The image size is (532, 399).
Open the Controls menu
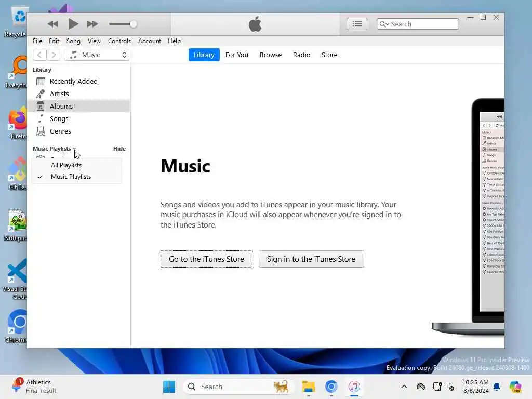tap(119, 41)
